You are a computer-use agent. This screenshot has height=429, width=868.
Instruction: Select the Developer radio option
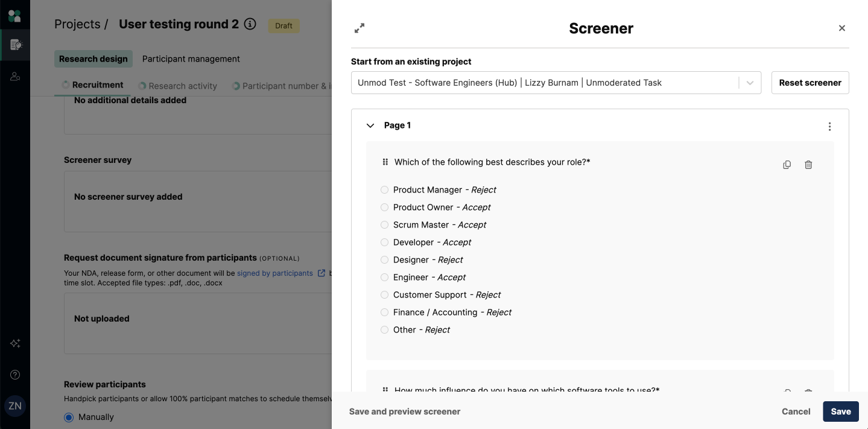point(385,243)
